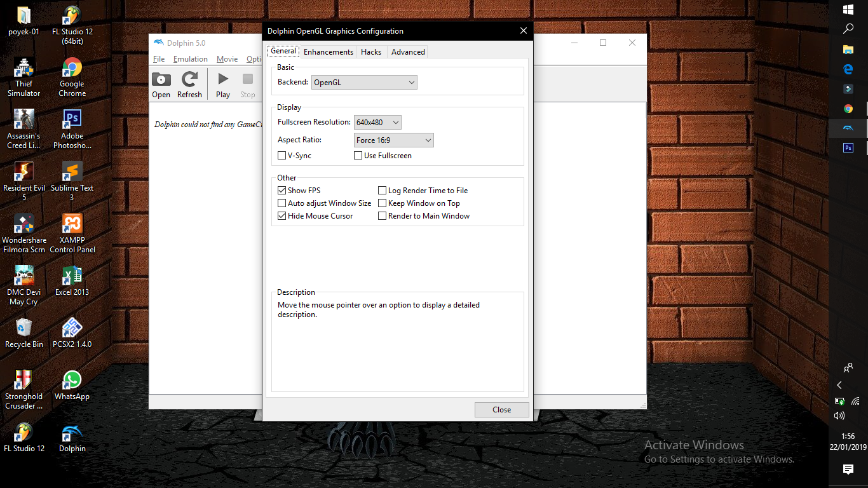This screenshot has height=488, width=868.
Task: Click the Dolphin icon in the taskbar
Action: click(x=848, y=128)
